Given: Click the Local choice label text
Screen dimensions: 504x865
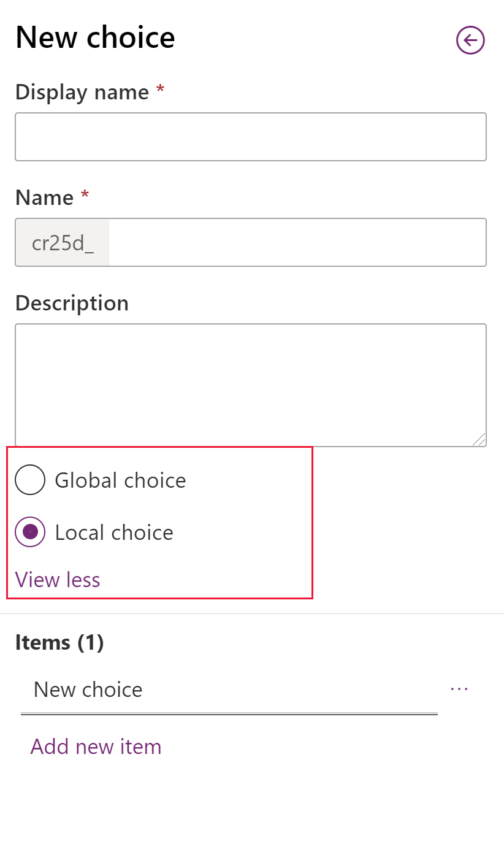Looking at the screenshot, I should 114,532.
